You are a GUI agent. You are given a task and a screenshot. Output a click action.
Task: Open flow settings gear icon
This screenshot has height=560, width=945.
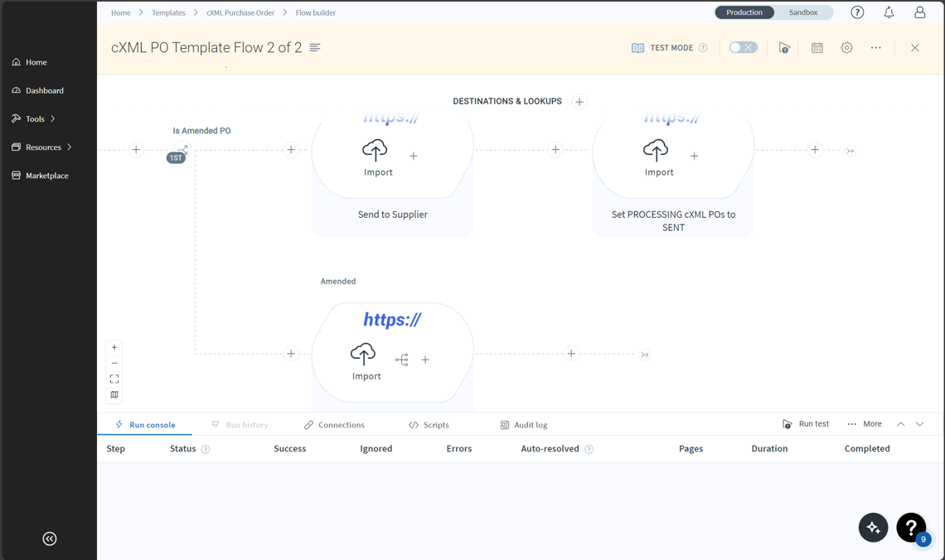pos(846,48)
